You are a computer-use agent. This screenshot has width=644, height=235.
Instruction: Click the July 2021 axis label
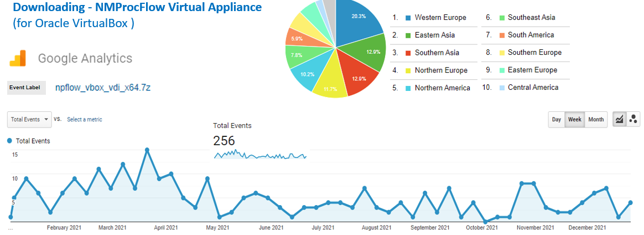point(323,228)
